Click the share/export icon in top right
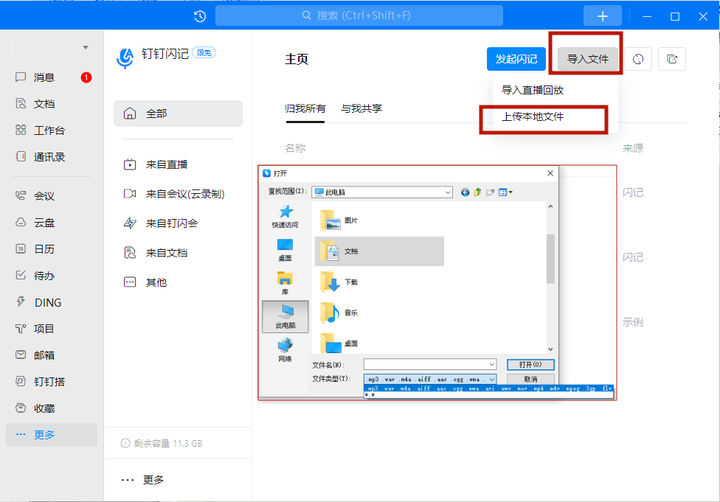Viewport: 720px width, 502px height. pyautogui.click(x=672, y=59)
